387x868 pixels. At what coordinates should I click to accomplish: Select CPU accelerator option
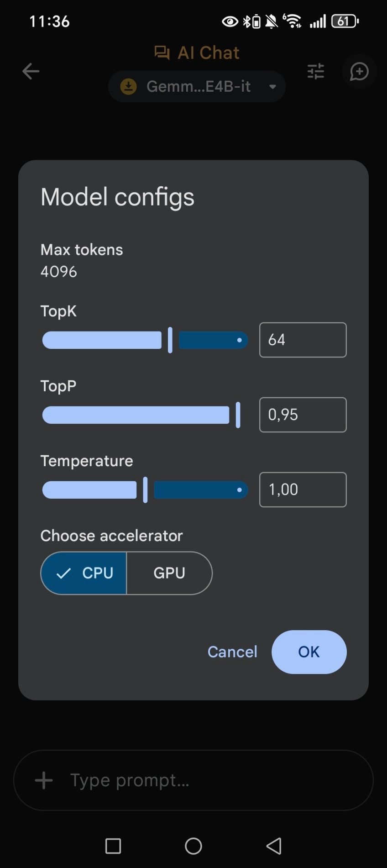click(84, 573)
